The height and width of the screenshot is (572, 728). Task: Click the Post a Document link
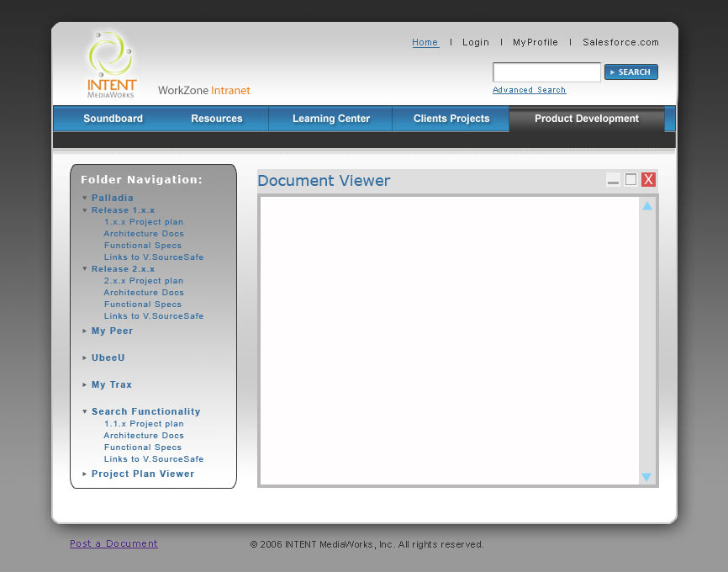click(113, 543)
